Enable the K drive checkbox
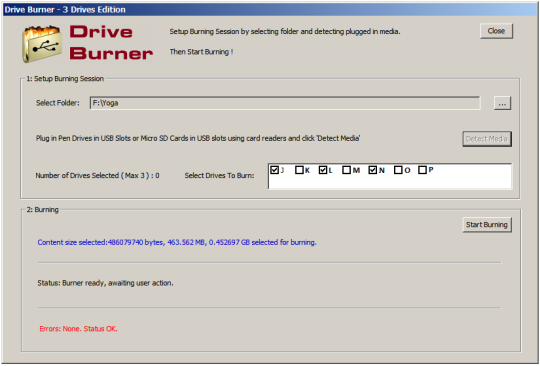540x366 pixels. [299, 170]
